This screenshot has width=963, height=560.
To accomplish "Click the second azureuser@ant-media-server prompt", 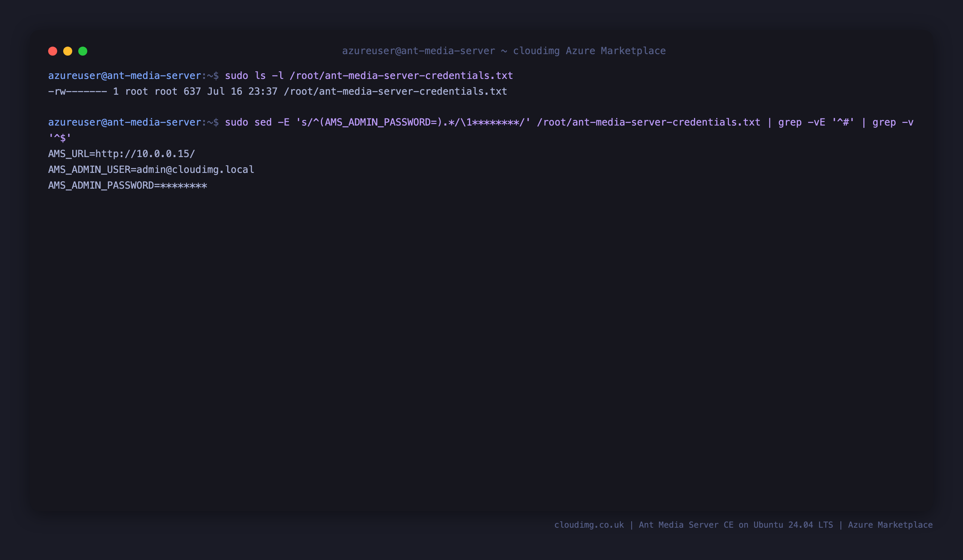I will [x=134, y=122].
